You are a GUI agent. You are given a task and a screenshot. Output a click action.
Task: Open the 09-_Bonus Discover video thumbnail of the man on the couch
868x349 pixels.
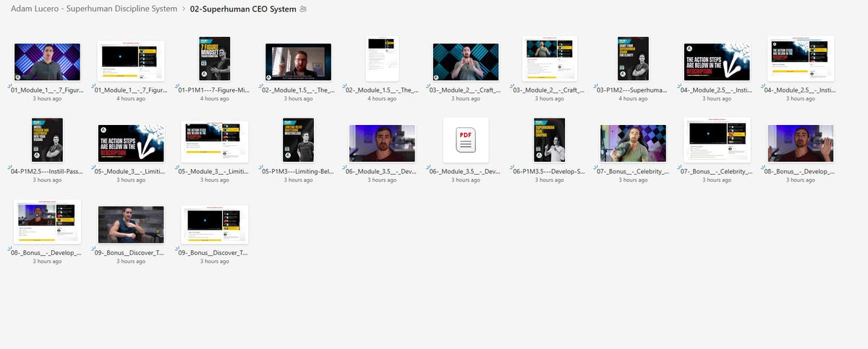[131, 225]
